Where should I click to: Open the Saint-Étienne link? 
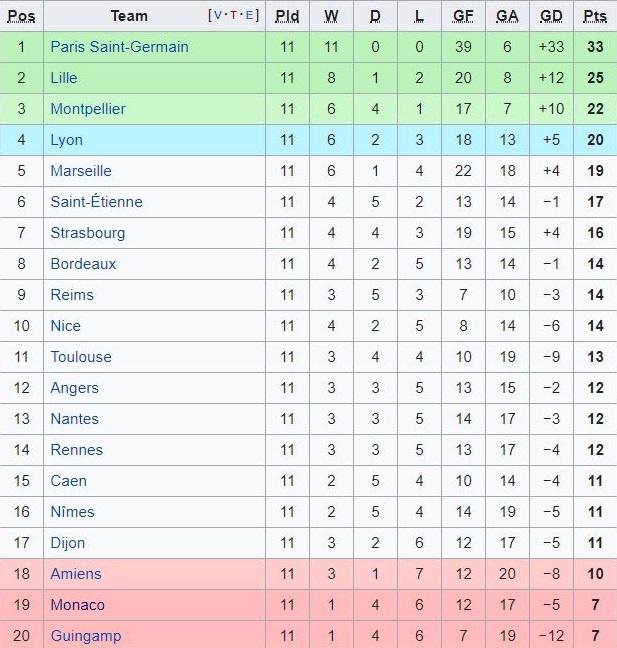(x=96, y=202)
